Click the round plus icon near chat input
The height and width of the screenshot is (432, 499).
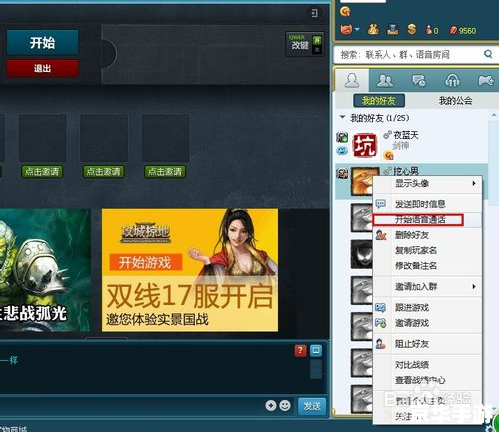[x=271, y=405]
